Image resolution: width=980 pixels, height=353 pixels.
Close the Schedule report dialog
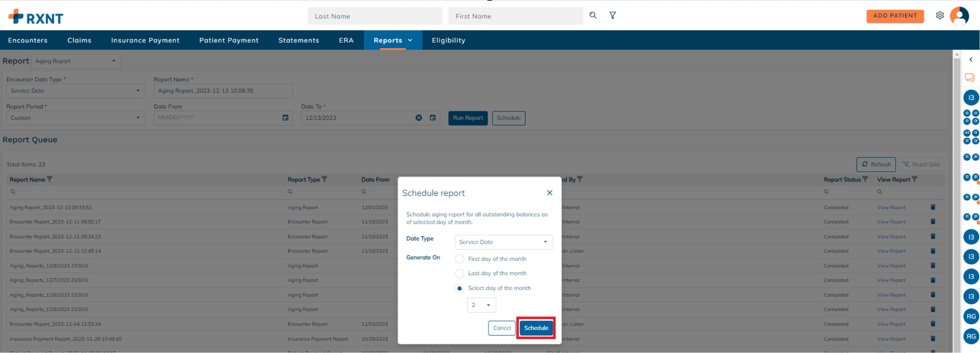coord(549,193)
